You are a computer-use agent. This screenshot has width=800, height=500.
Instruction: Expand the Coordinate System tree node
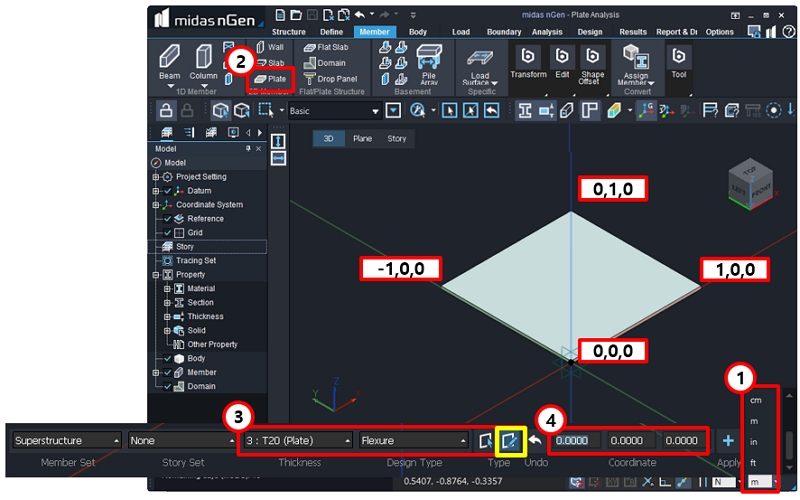pos(156,205)
